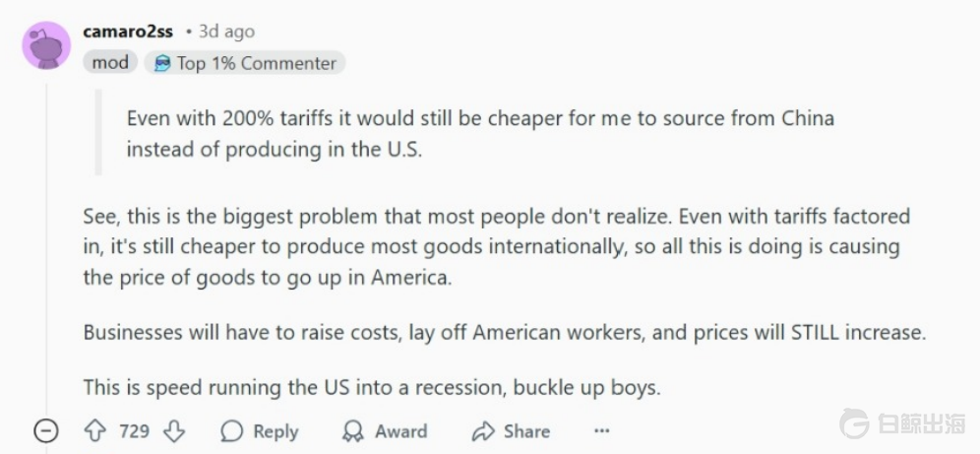The height and width of the screenshot is (454, 980).
Task: Downvote the camaro2ss comment
Action: [x=173, y=431]
